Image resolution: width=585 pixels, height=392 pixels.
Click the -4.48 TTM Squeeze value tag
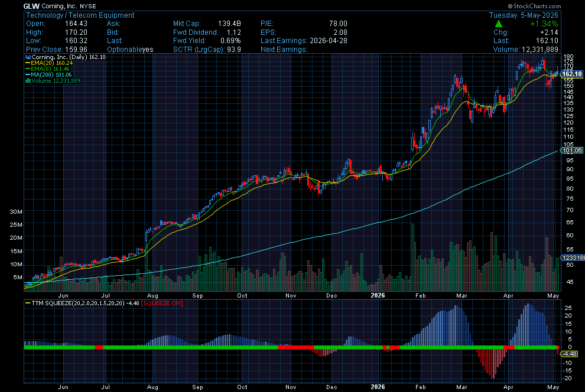[570, 354]
